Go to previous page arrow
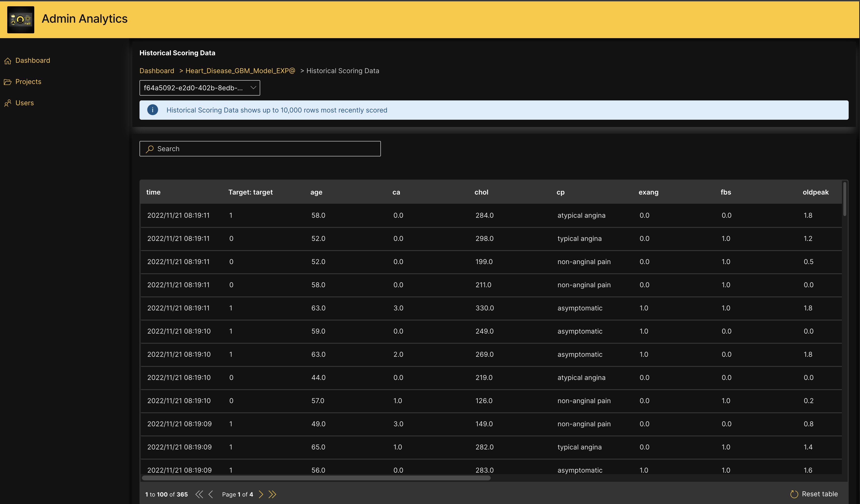The image size is (860, 504). pyautogui.click(x=211, y=494)
